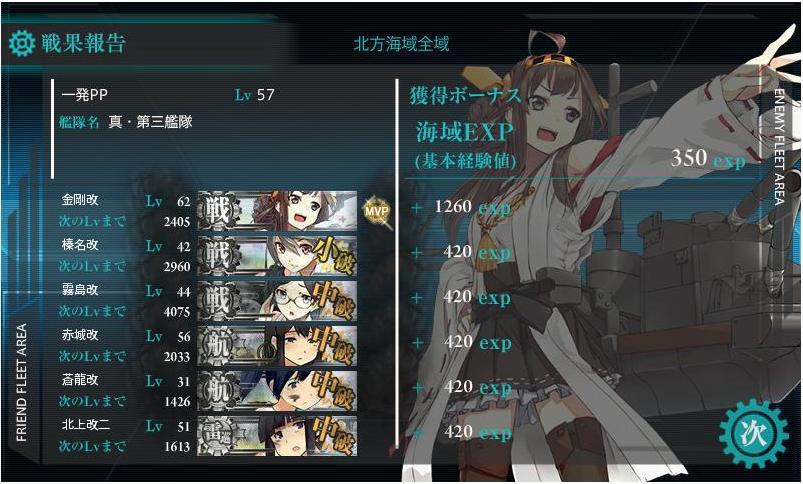Click the fleet name 真・第三艦隊

pyautogui.click(x=150, y=123)
